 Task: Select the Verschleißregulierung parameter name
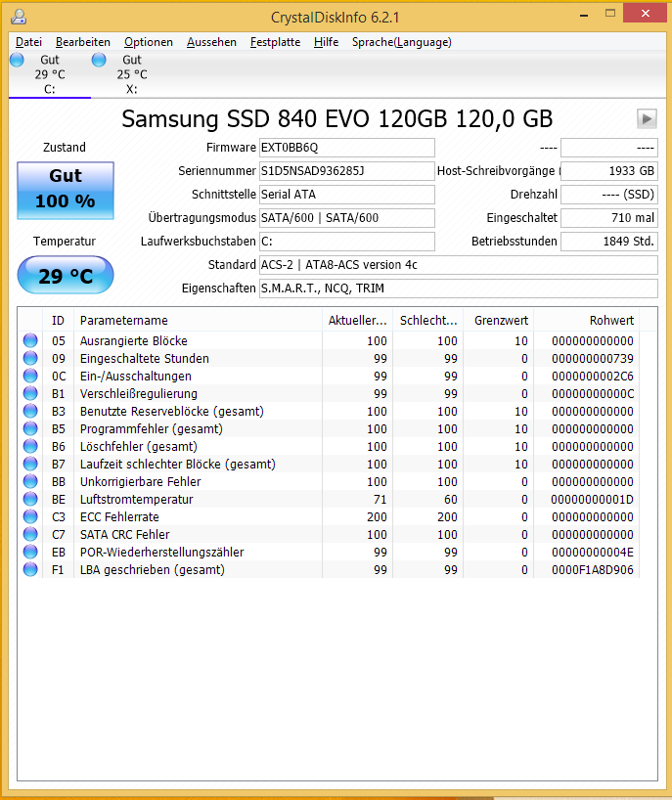[x=139, y=394]
